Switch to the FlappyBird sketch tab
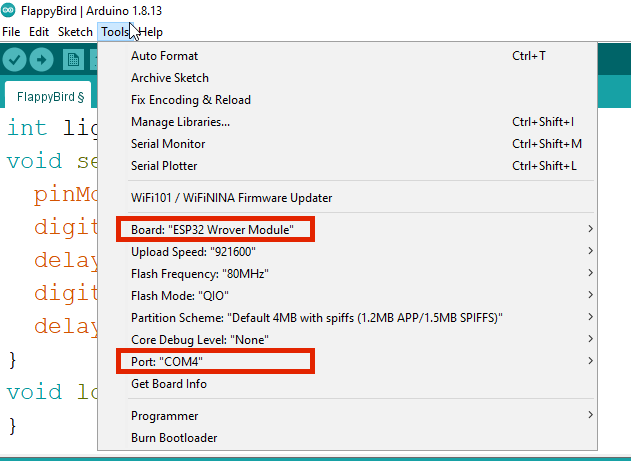631x461 pixels. point(47,96)
